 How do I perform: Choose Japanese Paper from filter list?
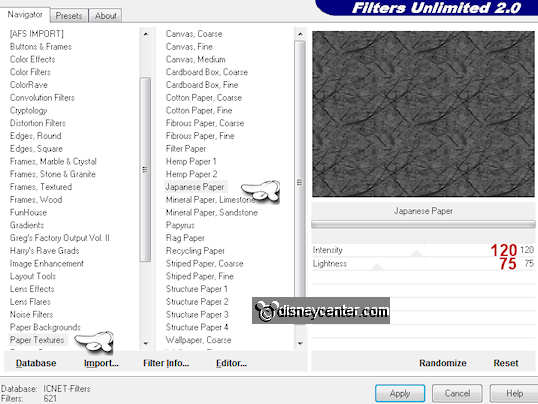(x=195, y=187)
